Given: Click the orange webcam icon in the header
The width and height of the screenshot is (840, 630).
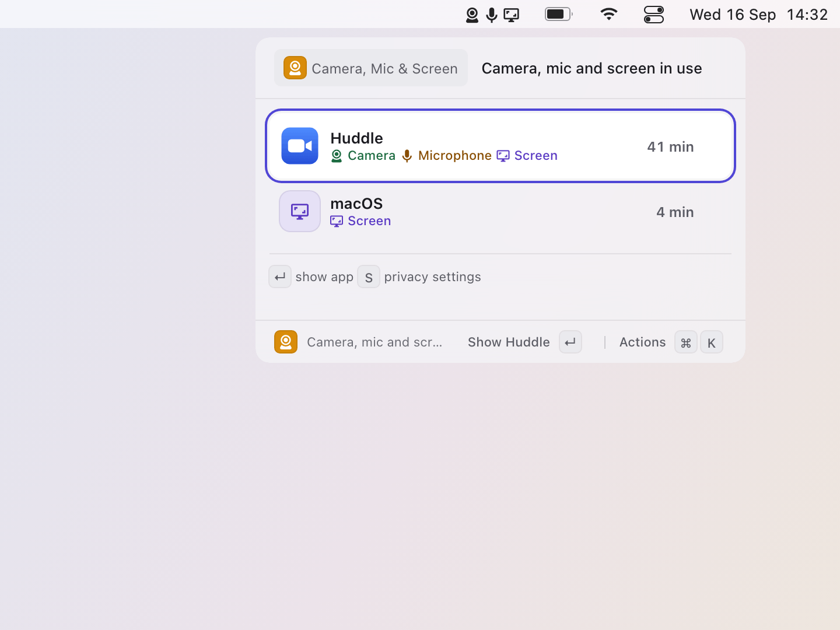Looking at the screenshot, I should (295, 68).
